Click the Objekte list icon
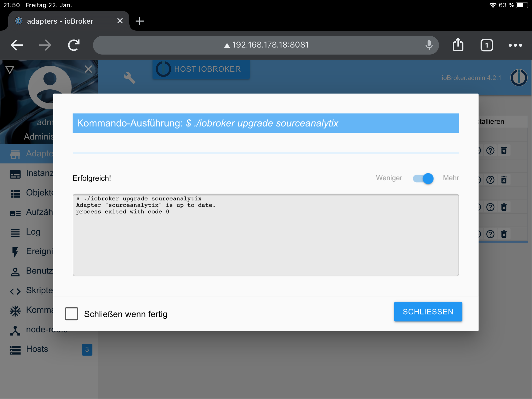 point(15,194)
